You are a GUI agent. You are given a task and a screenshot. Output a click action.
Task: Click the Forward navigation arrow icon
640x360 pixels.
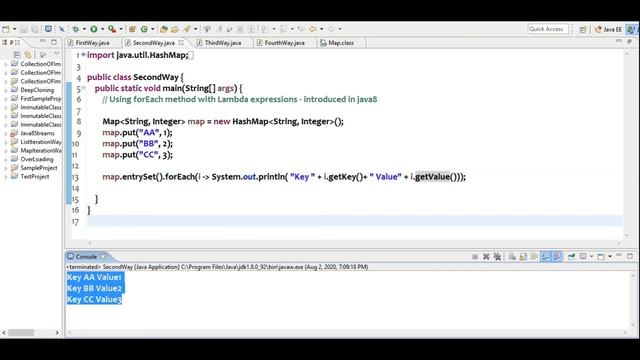(x=331, y=29)
